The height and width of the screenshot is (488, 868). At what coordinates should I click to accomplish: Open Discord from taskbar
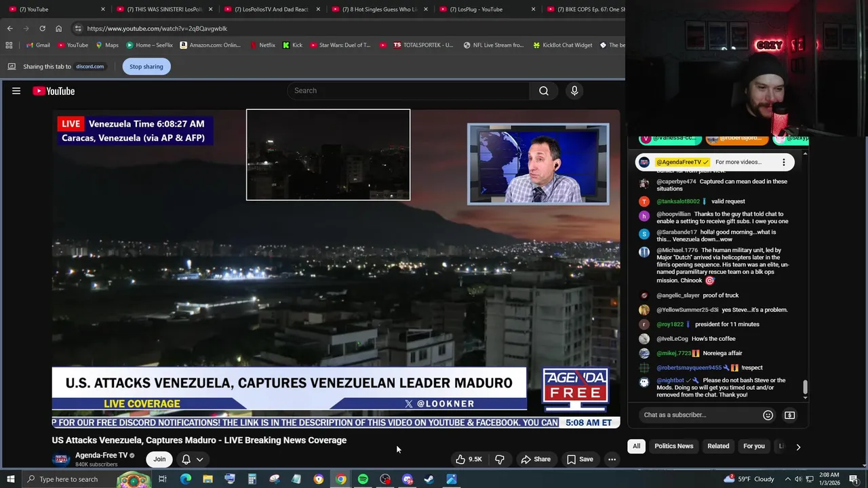[x=408, y=479]
